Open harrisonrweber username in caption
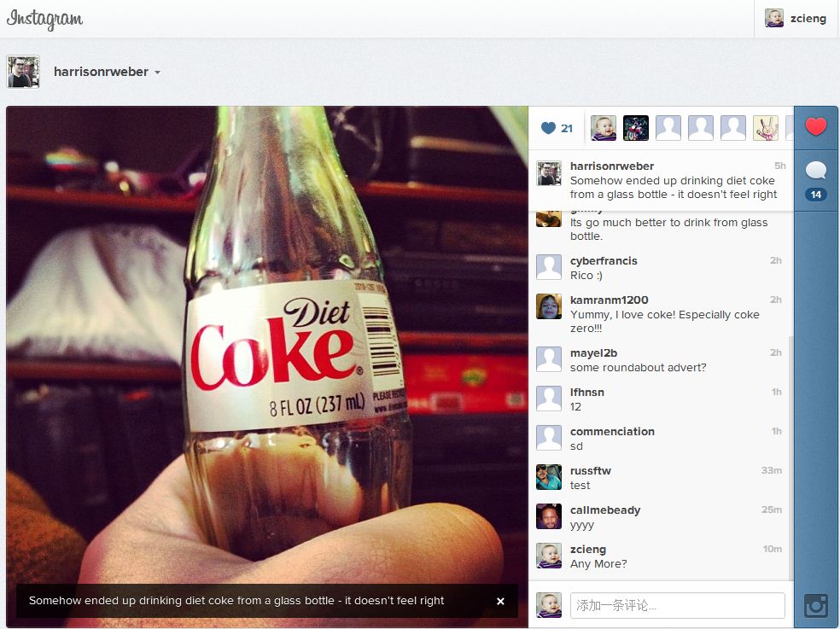The width and height of the screenshot is (840, 629). pyautogui.click(x=612, y=166)
